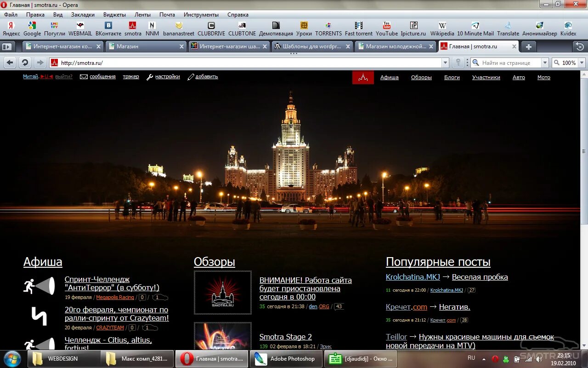
Task: Open the NNM bookmark icon
Action: (152, 25)
